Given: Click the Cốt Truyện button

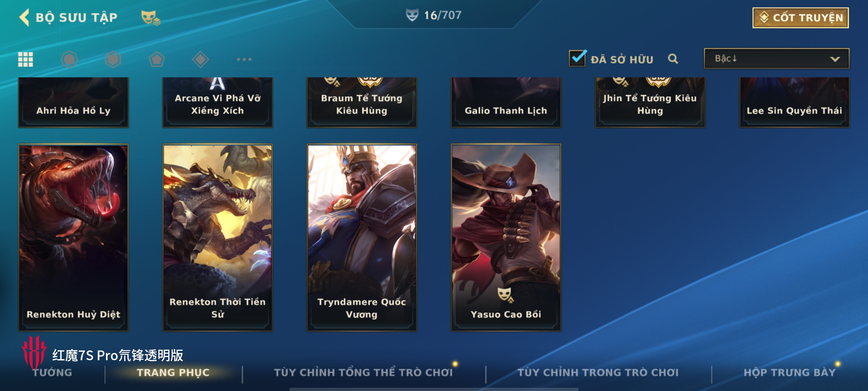Looking at the screenshot, I should click(x=801, y=18).
